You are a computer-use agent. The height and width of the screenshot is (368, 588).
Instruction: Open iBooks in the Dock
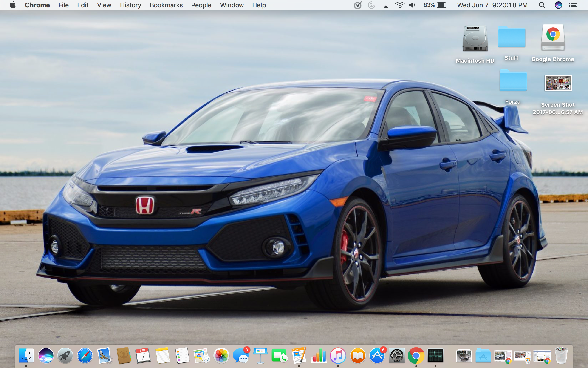click(x=358, y=356)
